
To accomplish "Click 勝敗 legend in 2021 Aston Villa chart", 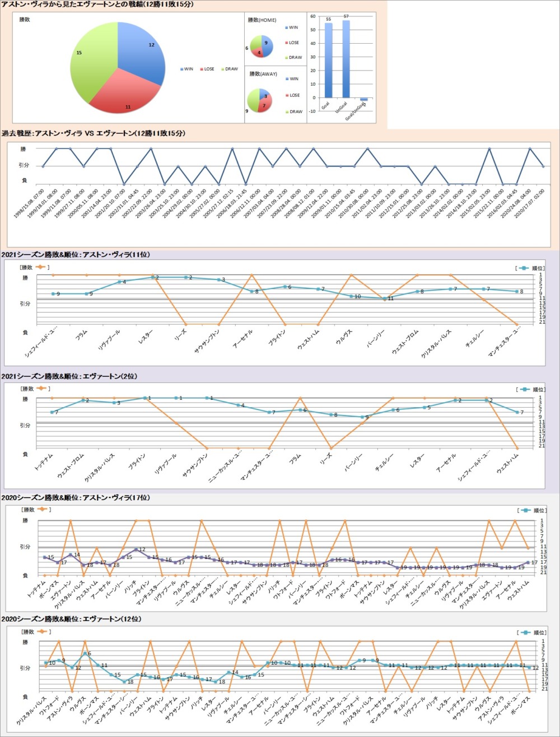I will coord(34,267).
